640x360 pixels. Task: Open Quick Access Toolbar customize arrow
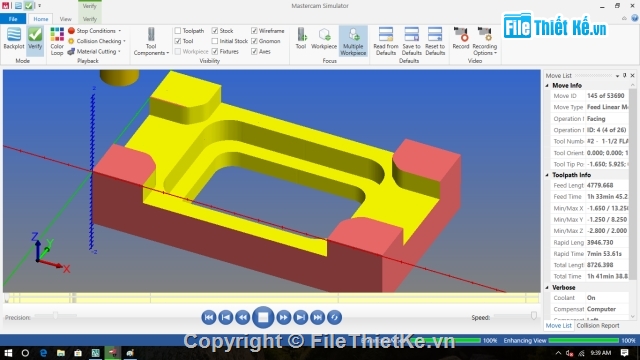[x=40, y=6]
